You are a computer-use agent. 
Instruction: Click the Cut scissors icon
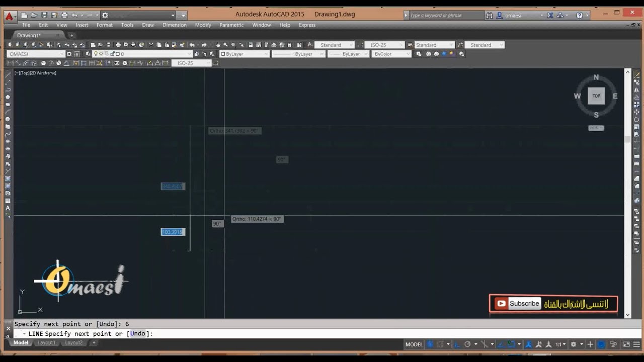click(151, 45)
